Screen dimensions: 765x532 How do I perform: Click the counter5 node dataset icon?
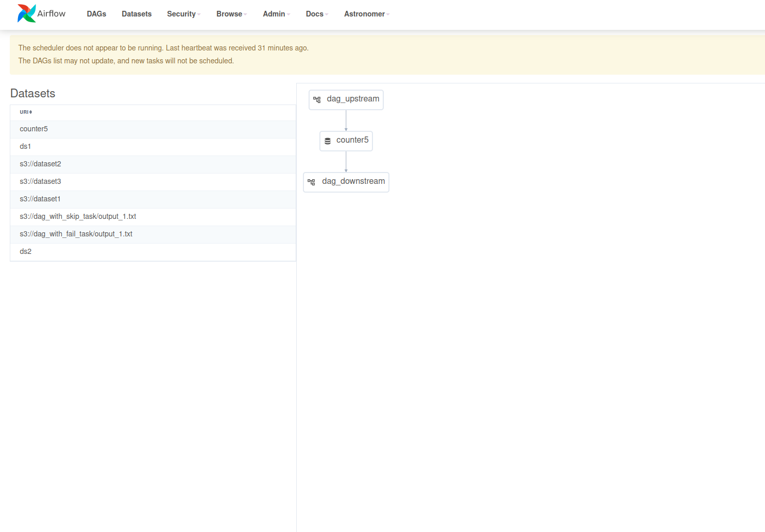328,141
